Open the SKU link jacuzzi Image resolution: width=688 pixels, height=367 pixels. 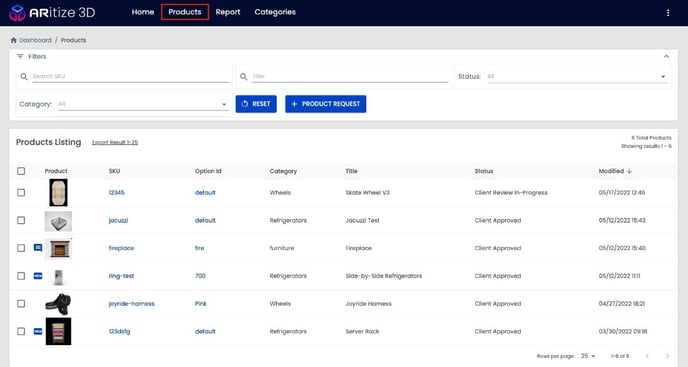pyautogui.click(x=118, y=220)
